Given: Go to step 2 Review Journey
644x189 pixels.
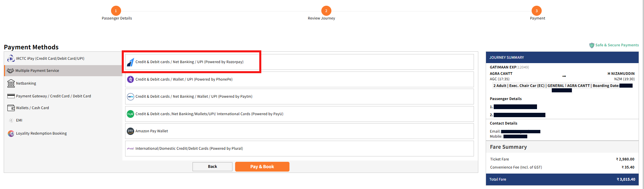Looking at the screenshot, I should point(326,11).
